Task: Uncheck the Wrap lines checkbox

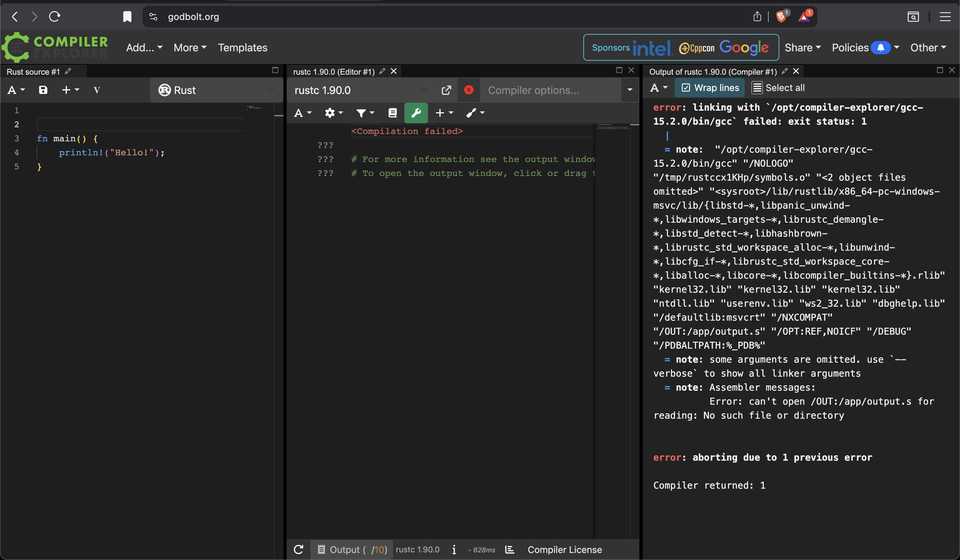Action: point(686,88)
